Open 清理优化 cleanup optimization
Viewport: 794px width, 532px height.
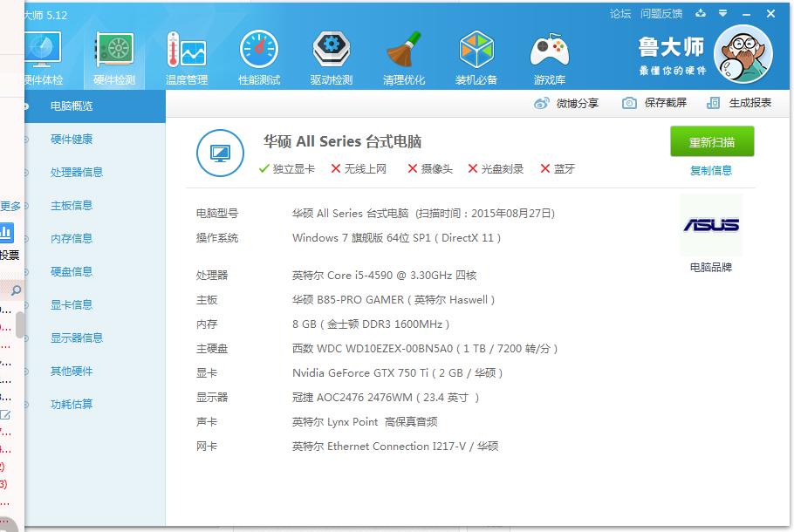point(404,58)
